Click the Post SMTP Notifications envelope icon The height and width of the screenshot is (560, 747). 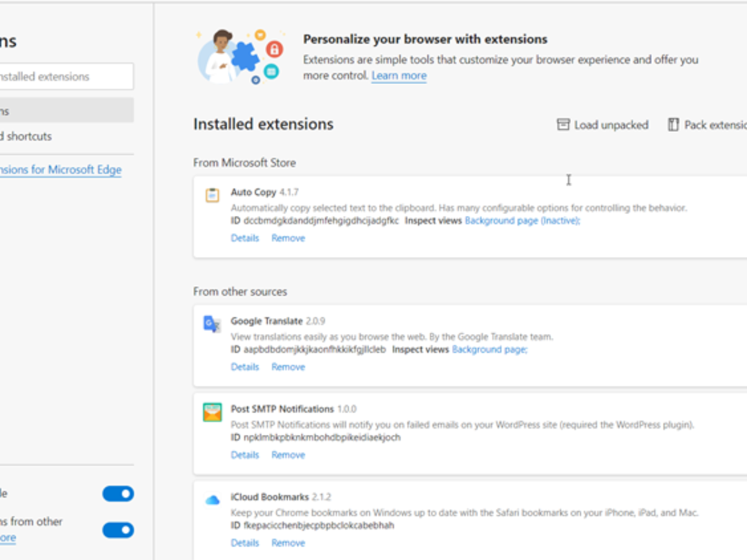click(x=212, y=413)
